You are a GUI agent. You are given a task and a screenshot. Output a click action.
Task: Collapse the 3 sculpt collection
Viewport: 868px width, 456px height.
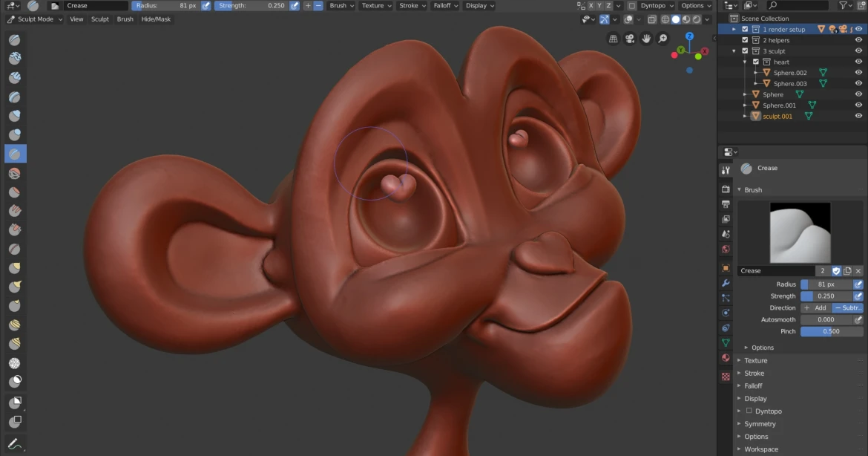pyautogui.click(x=734, y=51)
